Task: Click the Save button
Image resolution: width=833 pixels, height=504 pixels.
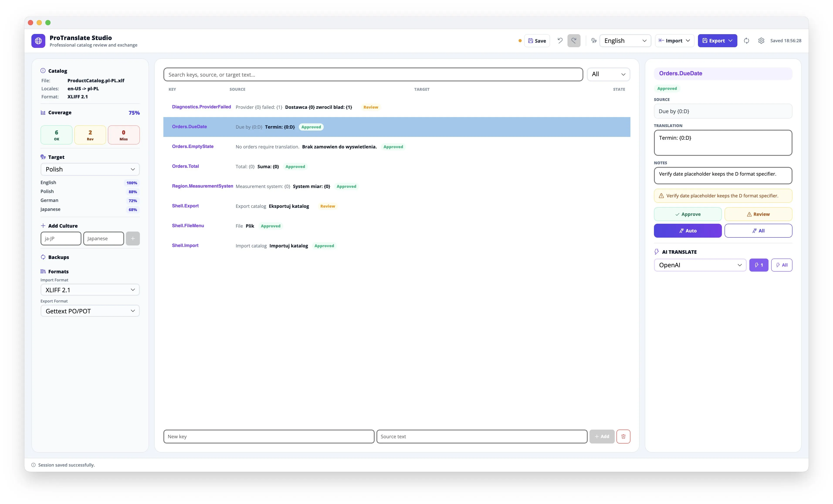Action: 537,40
